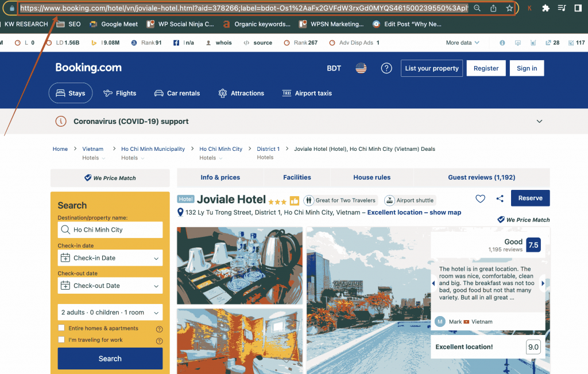Bookmark this page with the star icon
This screenshot has height=374, width=588.
click(509, 8)
